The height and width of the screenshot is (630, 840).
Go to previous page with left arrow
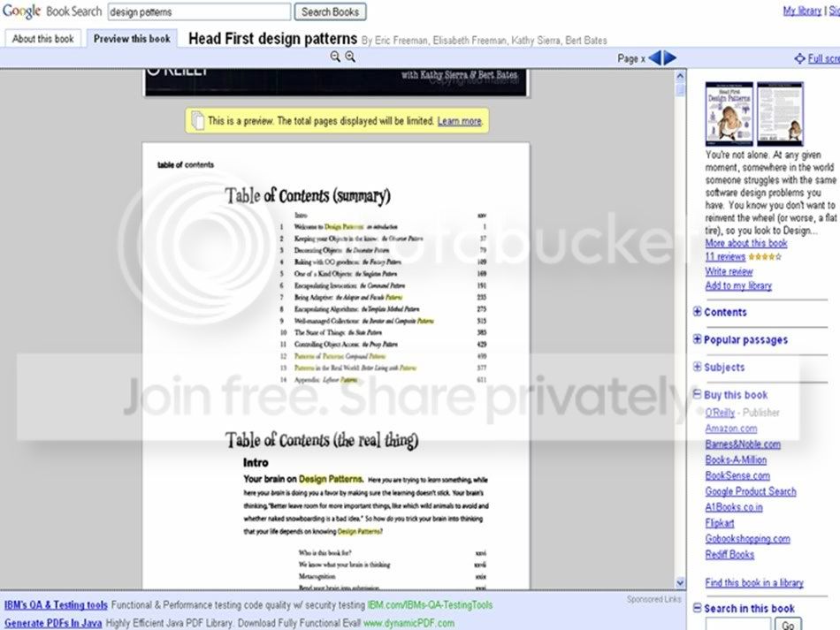click(x=654, y=57)
